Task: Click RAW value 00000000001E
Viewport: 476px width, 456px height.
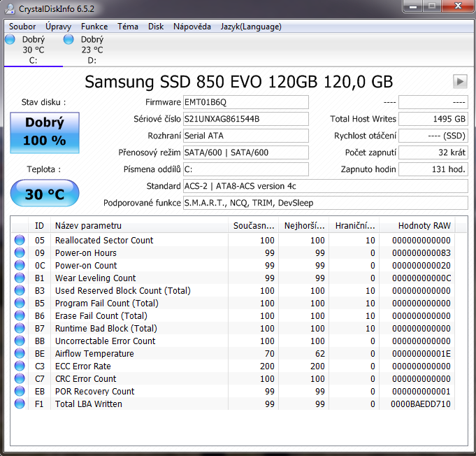Action: [421, 354]
